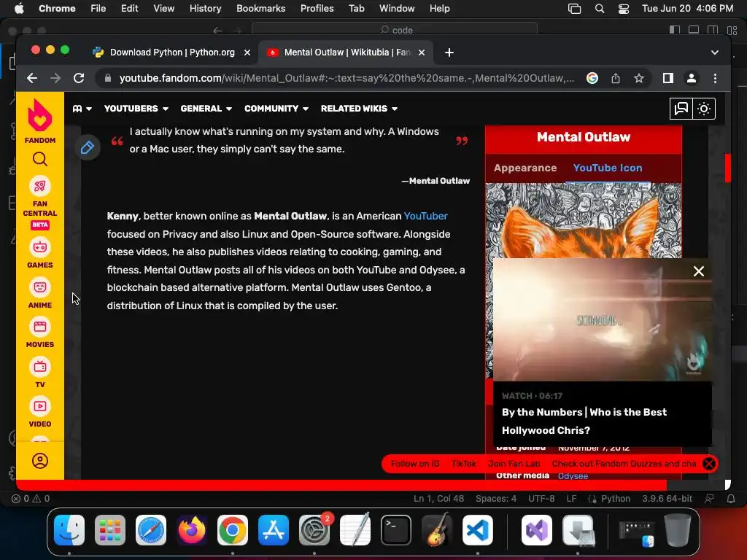Open macOS Spotlight search icon
The height and width of the screenshot is (560, 747).
600,8
